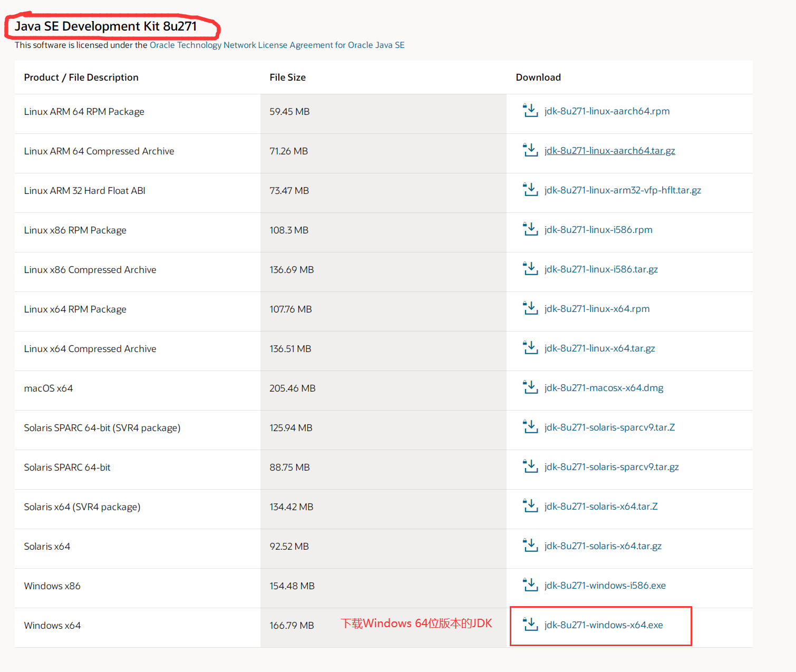Download jdk-8u271-solaris-sparcv9.tar.gz link
This screenshot has width=796, height=672.
[612, 467]
